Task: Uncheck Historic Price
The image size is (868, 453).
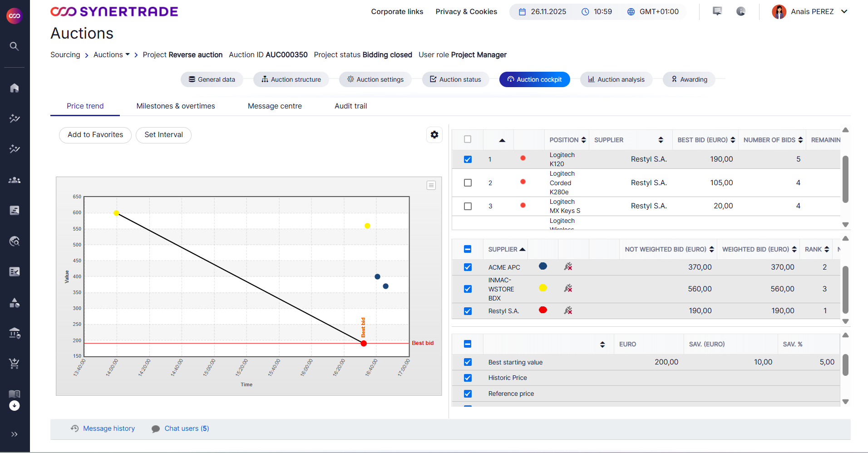Action: (x=468, y=378)
